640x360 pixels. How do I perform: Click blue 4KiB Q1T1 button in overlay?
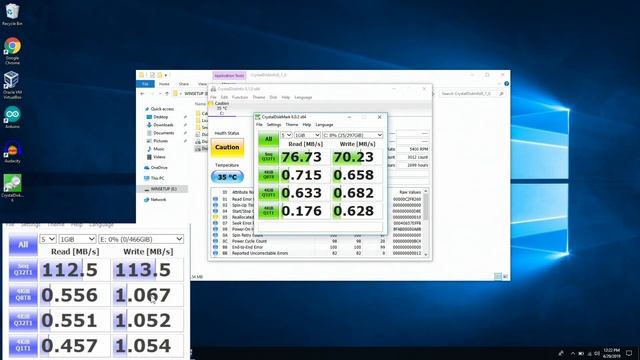click(23, 345)
